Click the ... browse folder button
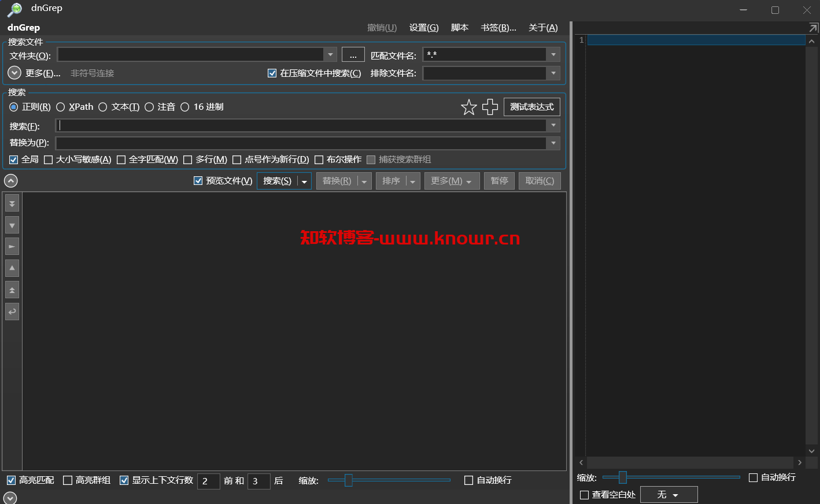The image size is (820, 504). [353, 55]
